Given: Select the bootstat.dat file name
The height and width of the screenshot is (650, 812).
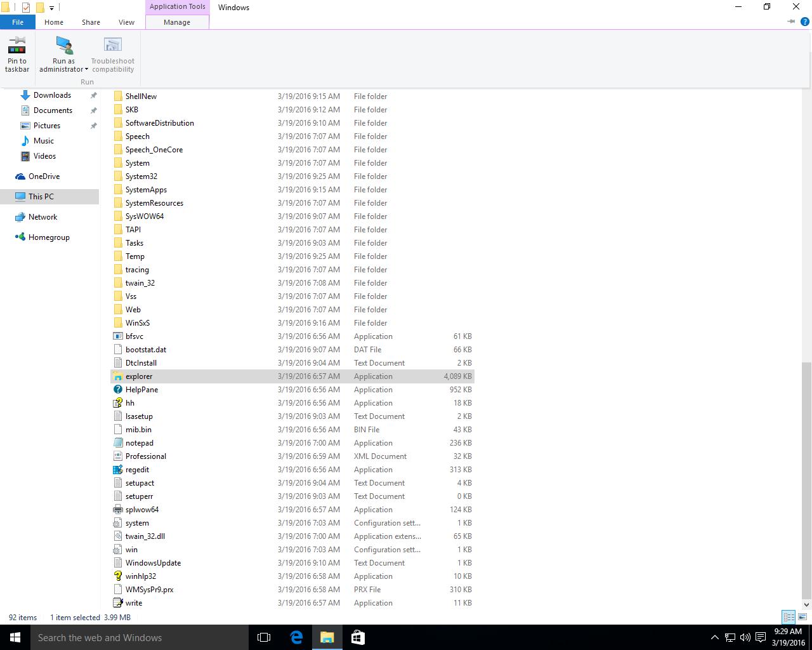Looking at the screenshot, I should point(146,350).
